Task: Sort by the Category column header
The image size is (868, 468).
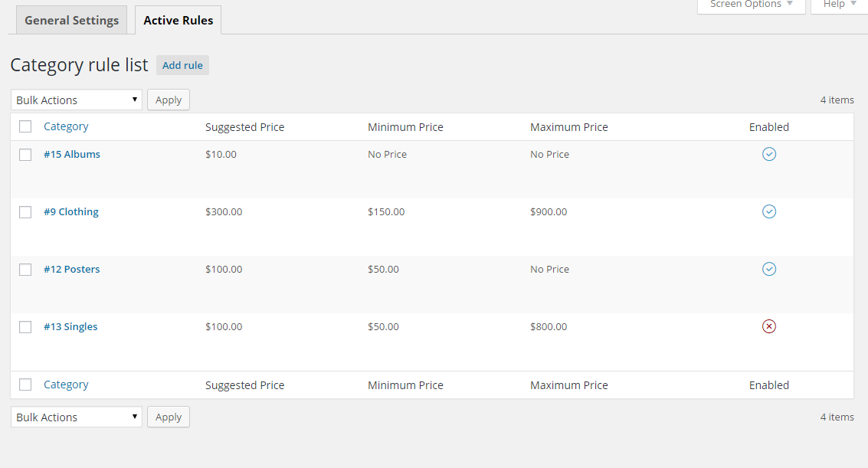Action: point(66,126)
